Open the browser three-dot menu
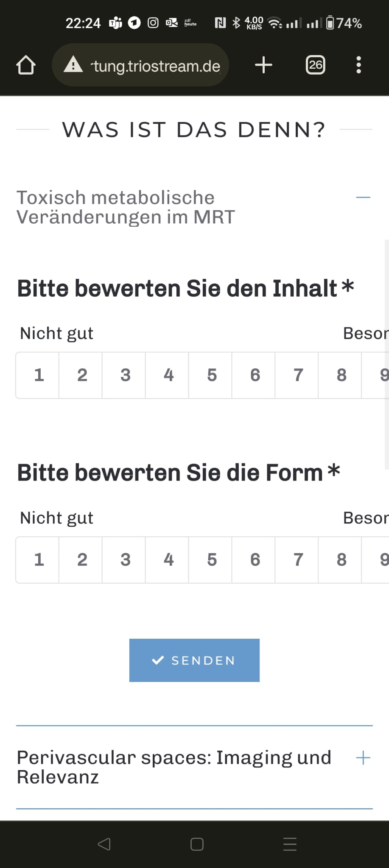Image resolution: width=389 pixels, height=868 pixels. pyautogui.click(x=358, y=65)
